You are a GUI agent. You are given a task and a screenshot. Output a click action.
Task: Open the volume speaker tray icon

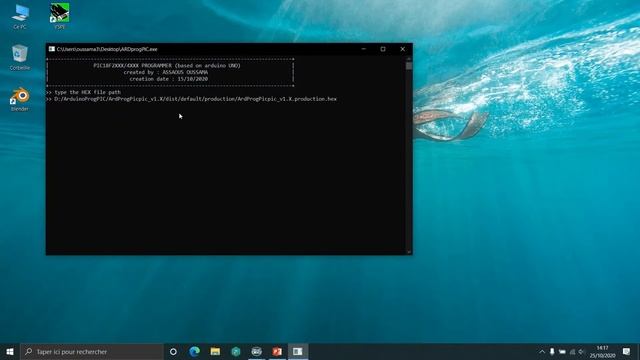click(582, 351)
